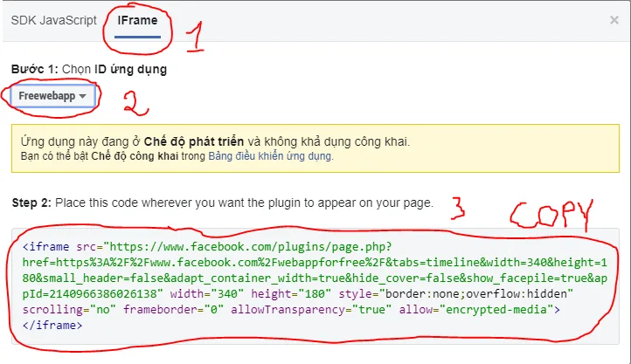Image resolution: width=631 pixels, height=364 pixels.
Task: Switch to the SDK JavaScript tab
Action: (53, 20)
